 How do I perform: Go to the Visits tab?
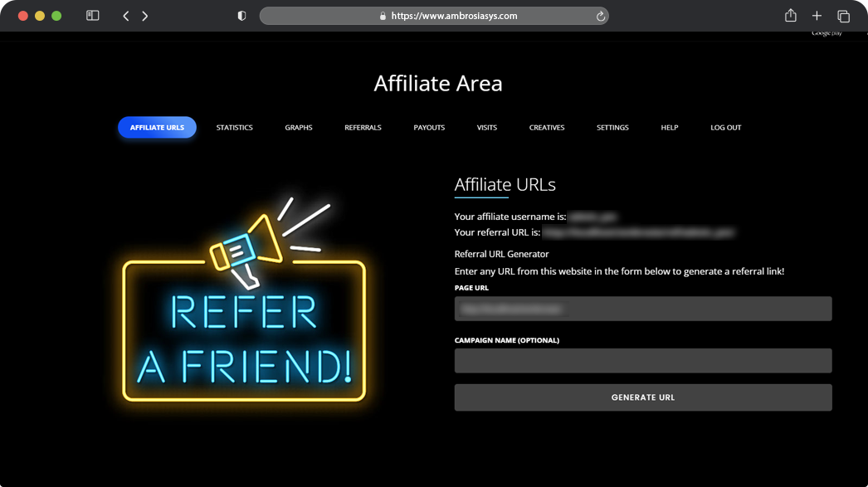[487, 127]
